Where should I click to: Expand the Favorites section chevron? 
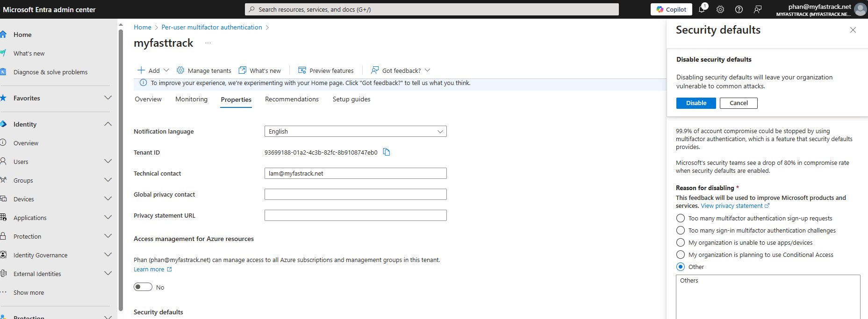(x=108, y=98)
